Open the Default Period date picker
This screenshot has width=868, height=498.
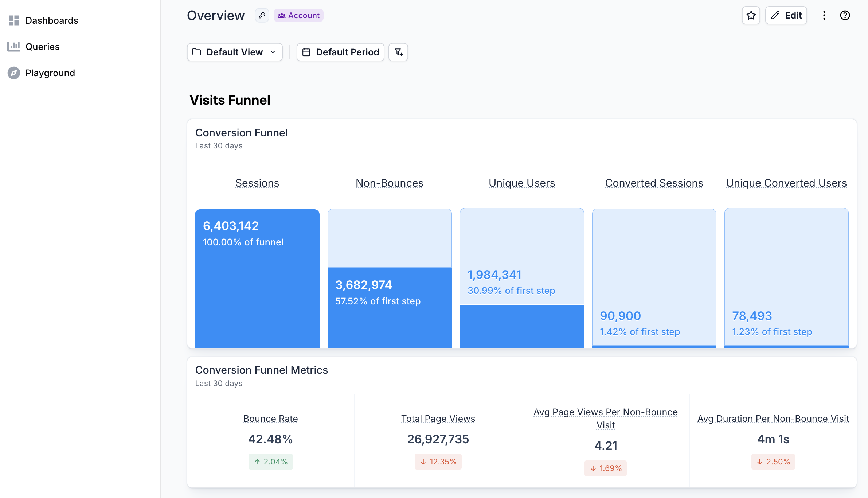[340, 52]
